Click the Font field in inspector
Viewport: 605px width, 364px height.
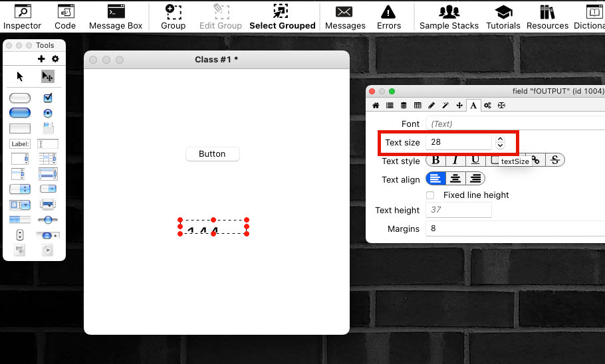click(515, 124)
